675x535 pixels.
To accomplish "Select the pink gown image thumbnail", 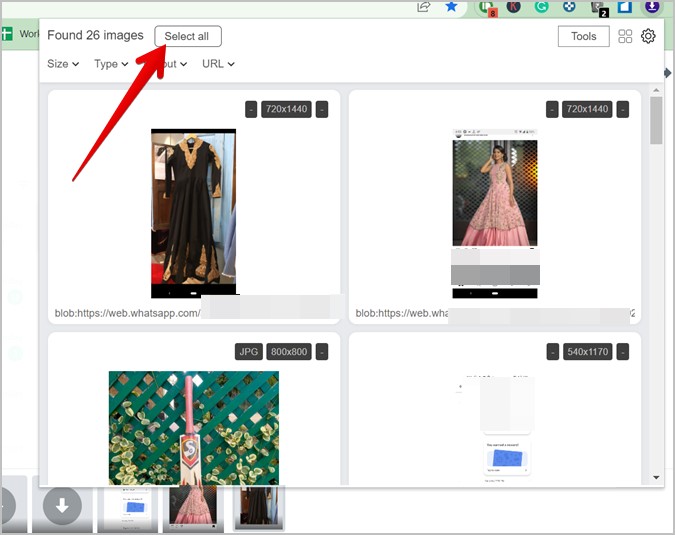I will pyautogui.click(x=495, y=213).
